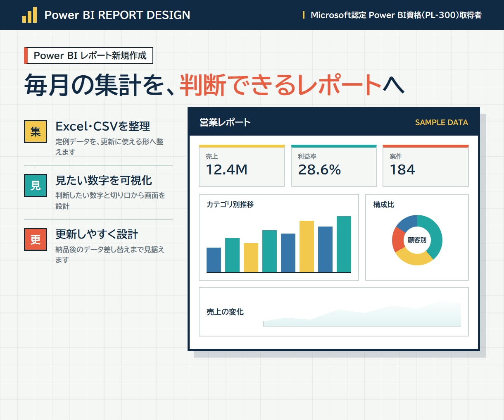
Task: Click the tallest teal bar in カテゴリ別推移 chart
Action: click(344, 244)
